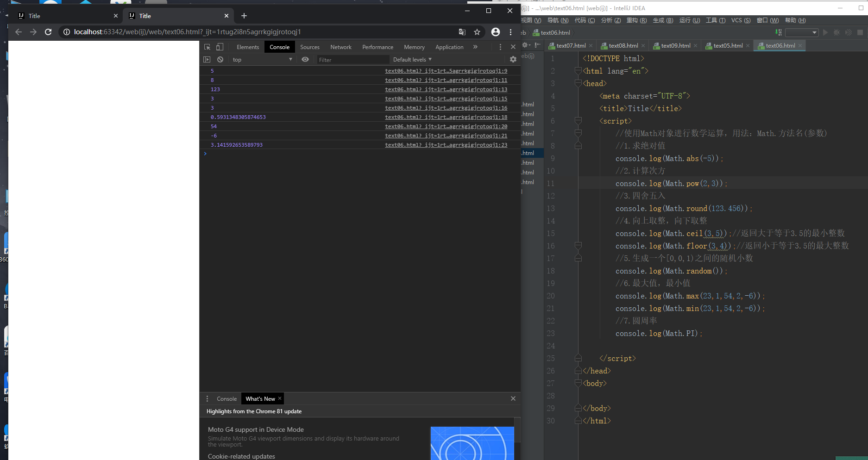Open source link for output 0.5931348305874653

pos(446,117)
